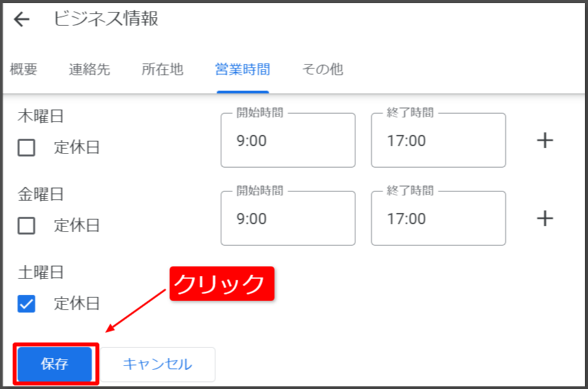Open 金曜日 開始時間 field showing 9:00

(x=288, y=218)
